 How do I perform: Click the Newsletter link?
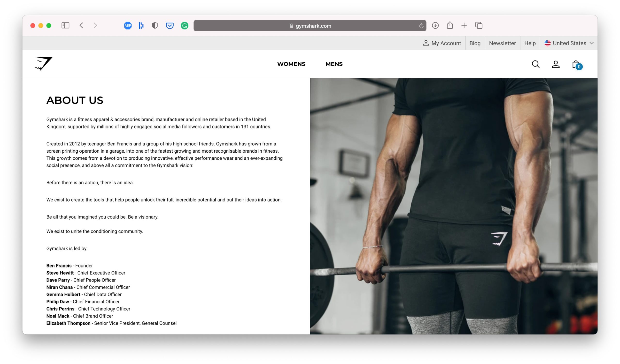pyautogui.click(x=502, y=43)
